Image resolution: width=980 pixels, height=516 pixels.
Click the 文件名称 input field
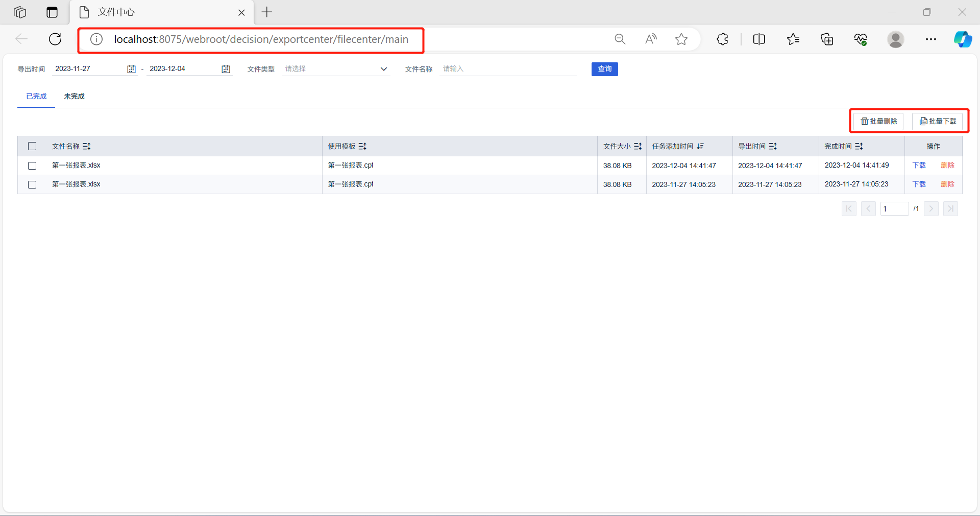pos(508,69)
